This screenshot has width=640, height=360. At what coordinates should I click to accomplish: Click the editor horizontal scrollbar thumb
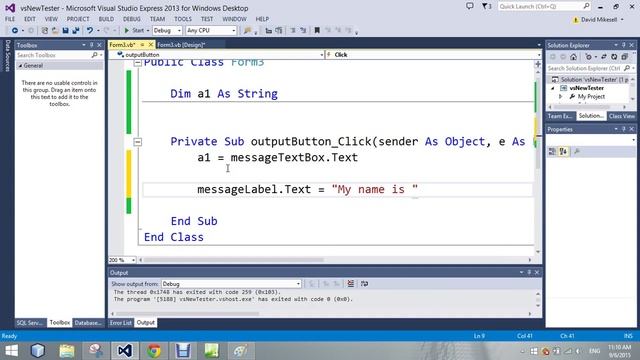tap(233, 260)
